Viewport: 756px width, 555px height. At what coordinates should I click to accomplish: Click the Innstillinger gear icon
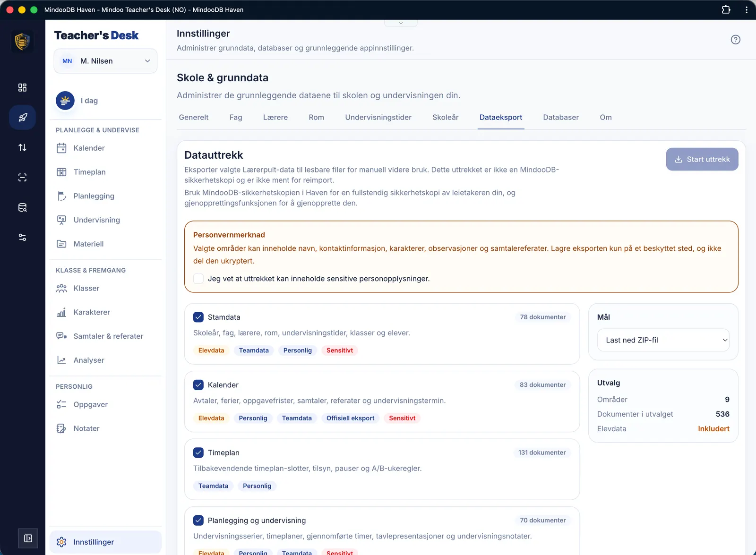[61, 542]
